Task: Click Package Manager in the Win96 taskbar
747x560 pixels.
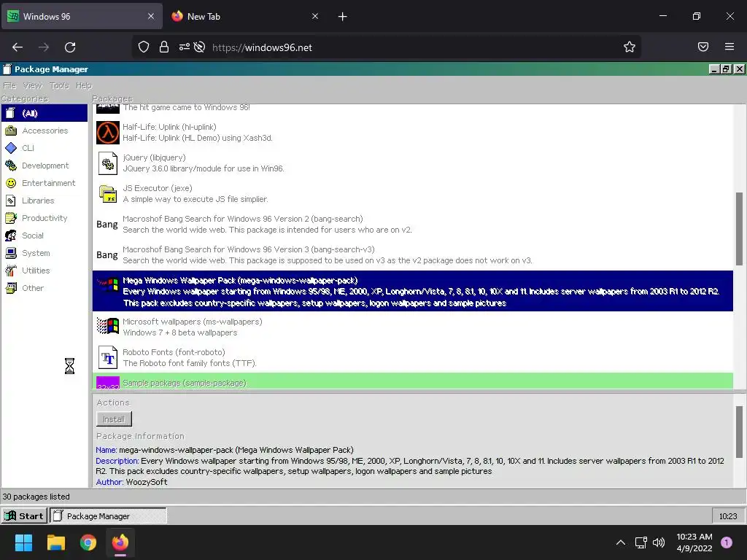Action: (x=108, y=516)
